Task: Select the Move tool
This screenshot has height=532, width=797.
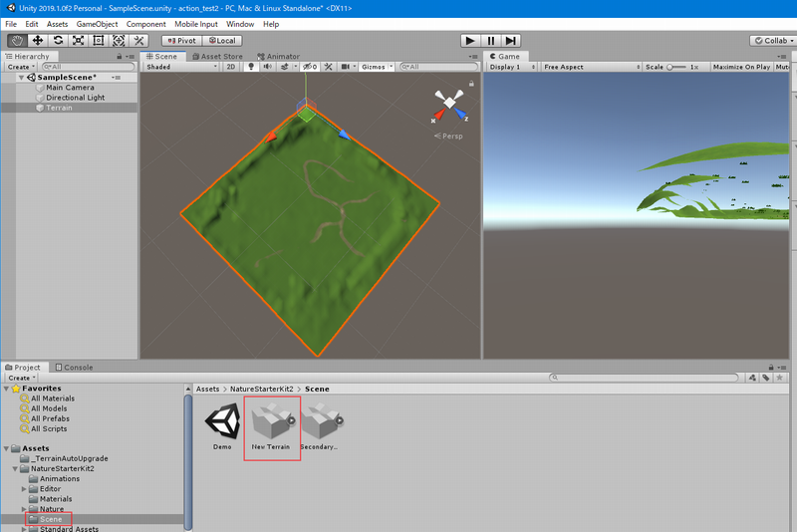Action: [38, 41]
